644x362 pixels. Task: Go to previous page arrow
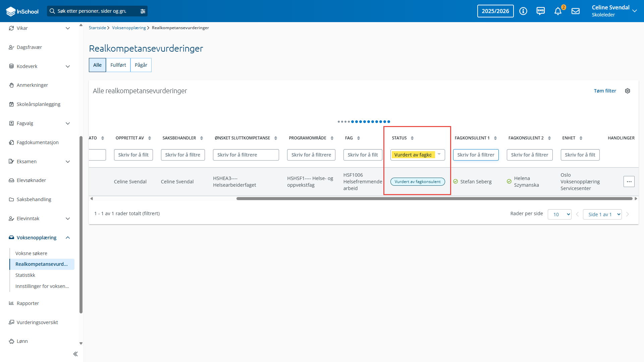click(x=577, y=214)
